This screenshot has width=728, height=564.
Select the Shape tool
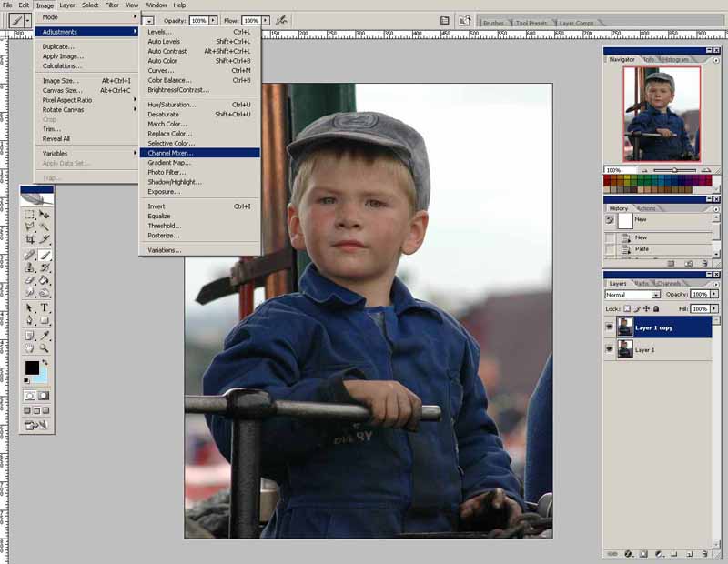tap(44, 320)
